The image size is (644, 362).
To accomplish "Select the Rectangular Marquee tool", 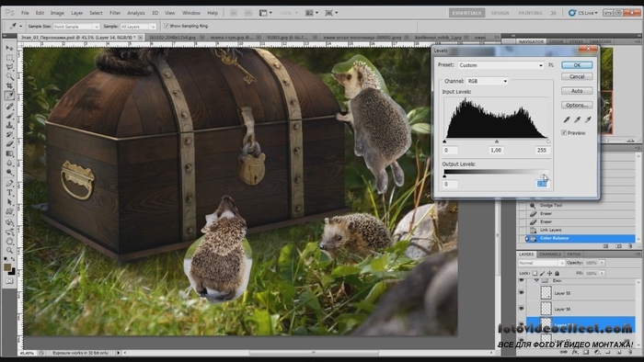I will 9,58.
